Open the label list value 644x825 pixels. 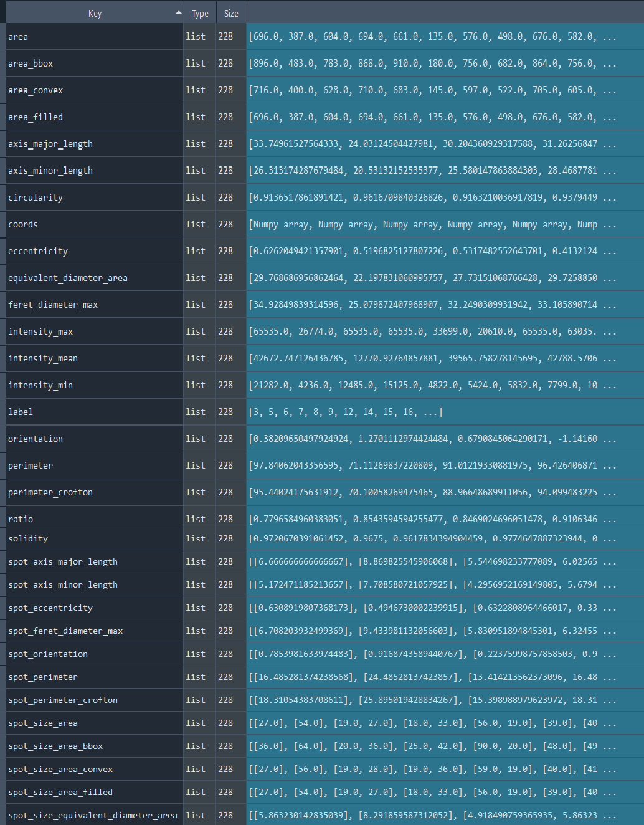point(346,412)
